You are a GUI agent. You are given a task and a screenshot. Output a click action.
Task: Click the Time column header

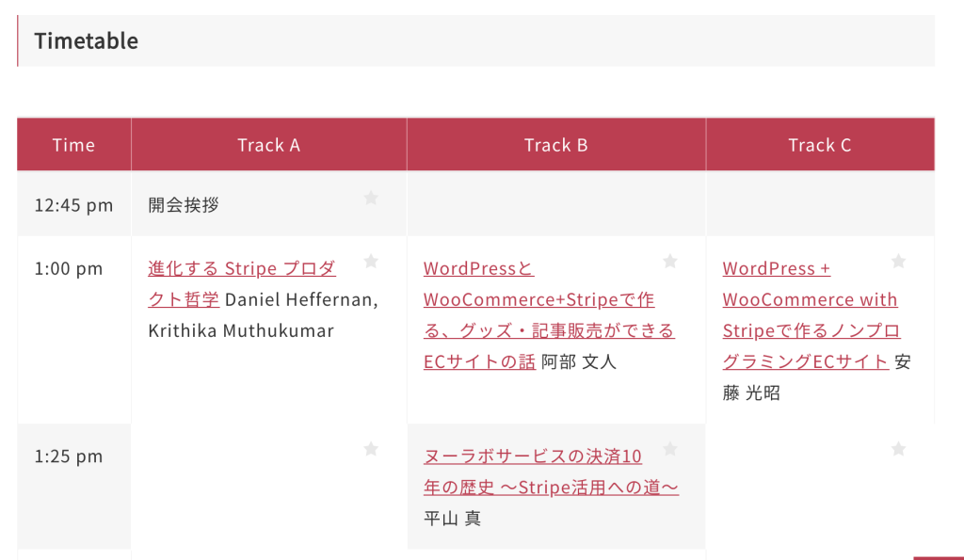(x=73, y=145)
